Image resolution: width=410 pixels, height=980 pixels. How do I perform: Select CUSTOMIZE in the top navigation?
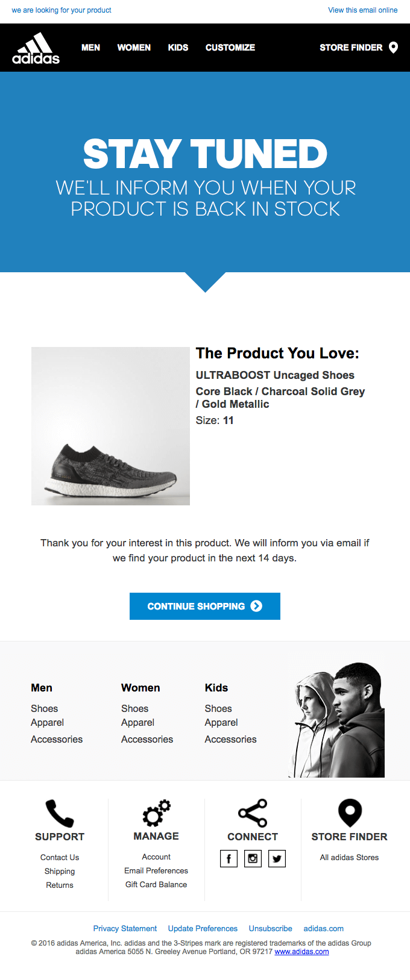[x=230, y=48]
